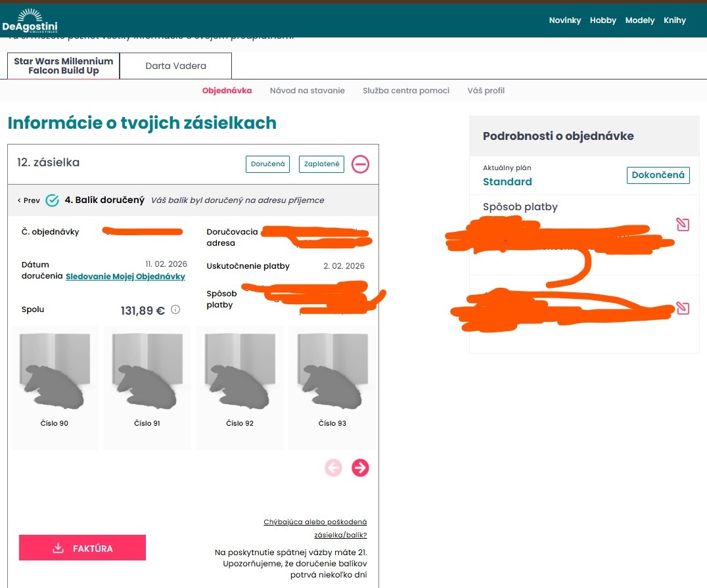
Task: Click the green delivered checkmark icon
Action: [x=53, y=200]
